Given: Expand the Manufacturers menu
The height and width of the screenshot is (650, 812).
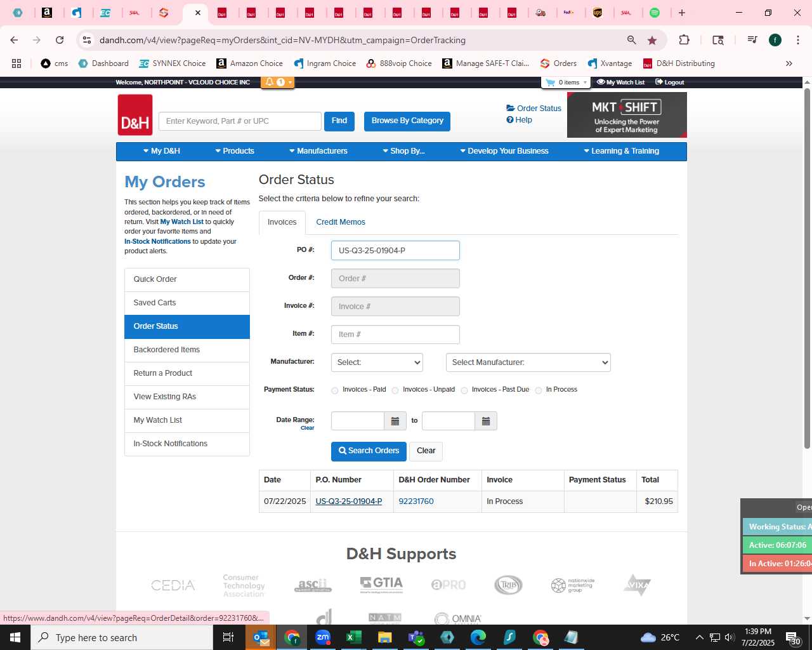Looking at the screenshot, I should (318, 151).
